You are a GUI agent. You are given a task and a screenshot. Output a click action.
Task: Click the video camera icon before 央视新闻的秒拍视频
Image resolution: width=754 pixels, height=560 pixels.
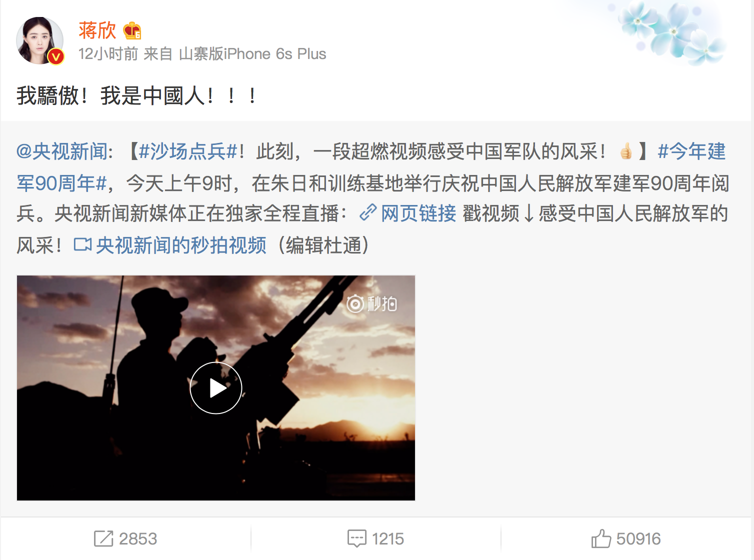tap(82, 245)
